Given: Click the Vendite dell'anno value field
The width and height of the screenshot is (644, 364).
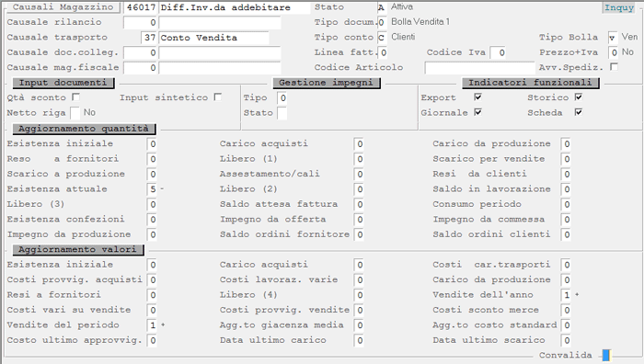Looking at the screenshot, I should pyautogui.click(x=566, y=295).
